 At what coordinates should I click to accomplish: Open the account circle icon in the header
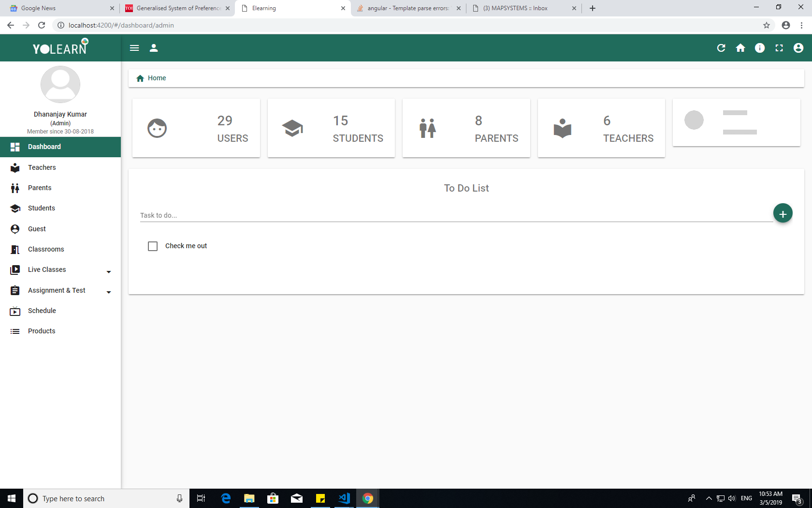pyautogui.click(x=798, y=48)
